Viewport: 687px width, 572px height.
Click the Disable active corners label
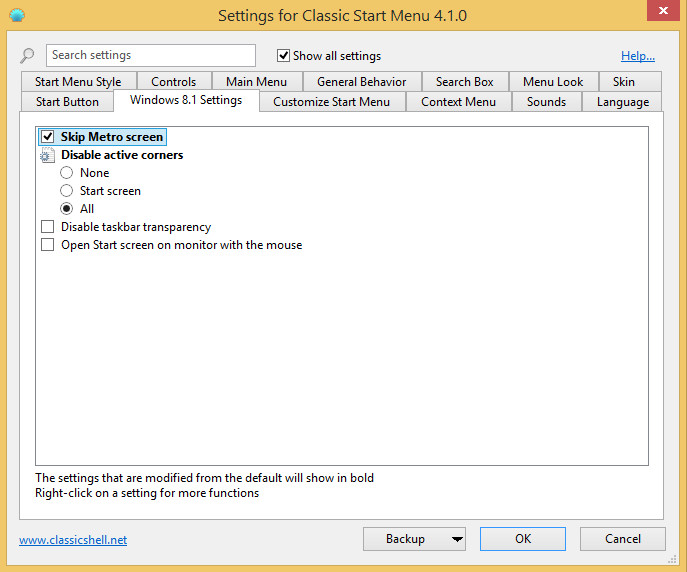coord(122,155)
